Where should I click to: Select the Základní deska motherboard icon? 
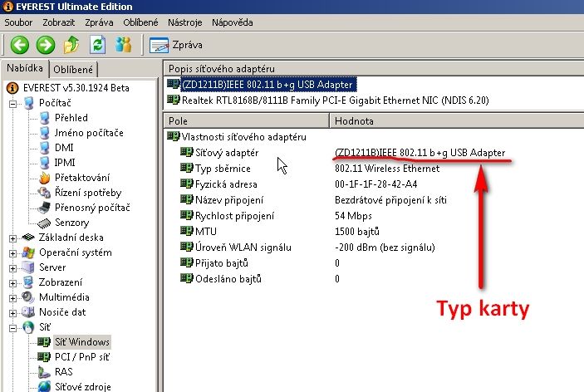click(28, 238)
